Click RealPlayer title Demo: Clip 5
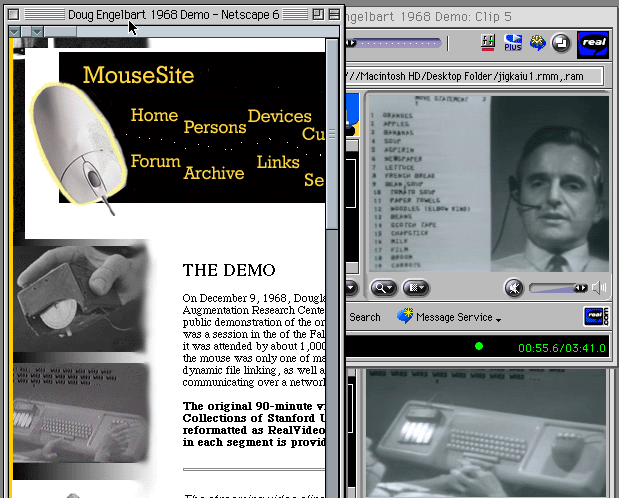Viewport: 619px width, 498px height. click(428, 17)
